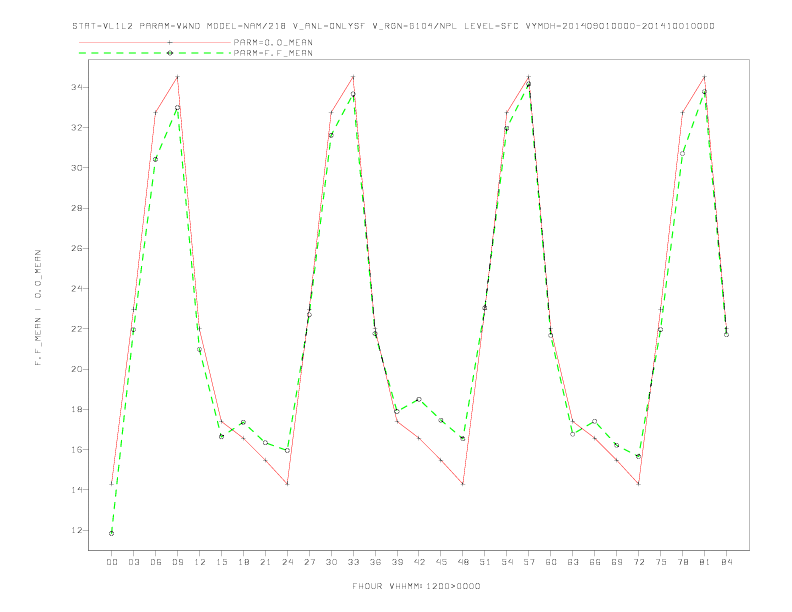Click the x-axis tick label 72
The height and width of the screenshot is (612, 792).
[638, 562]
